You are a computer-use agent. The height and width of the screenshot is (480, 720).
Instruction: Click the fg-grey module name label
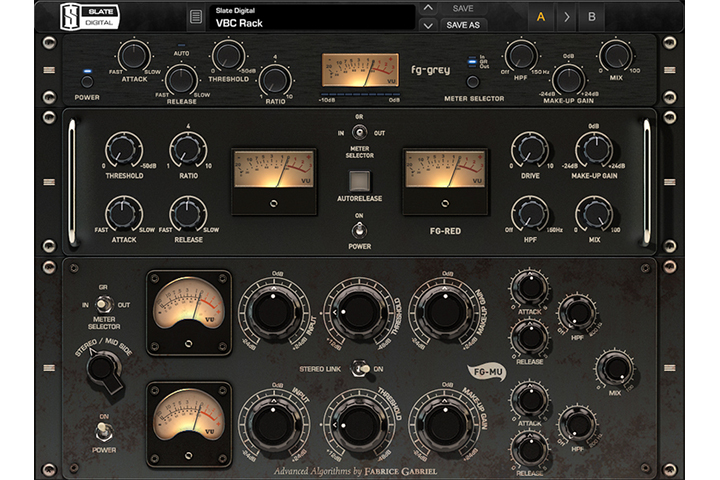430,70
